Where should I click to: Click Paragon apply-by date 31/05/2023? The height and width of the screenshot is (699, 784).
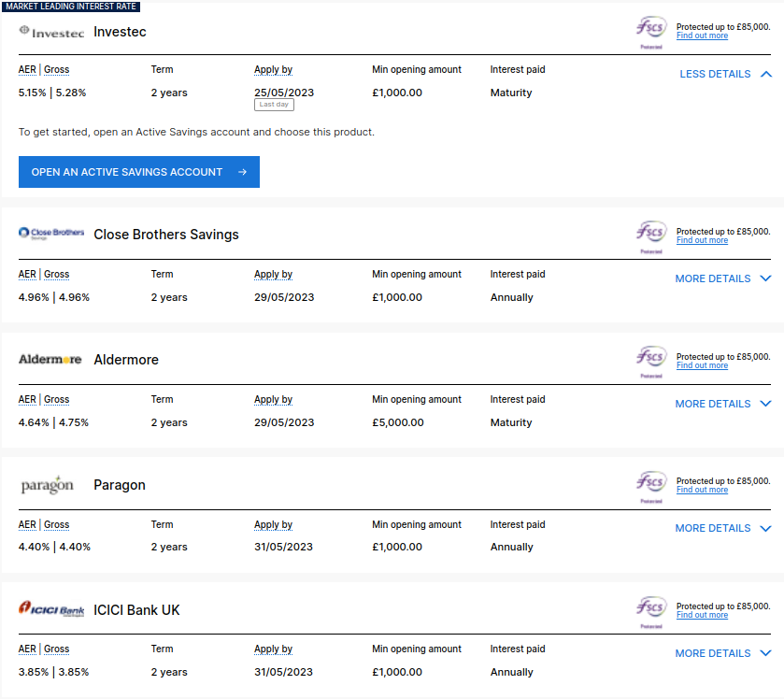point(283,547)
